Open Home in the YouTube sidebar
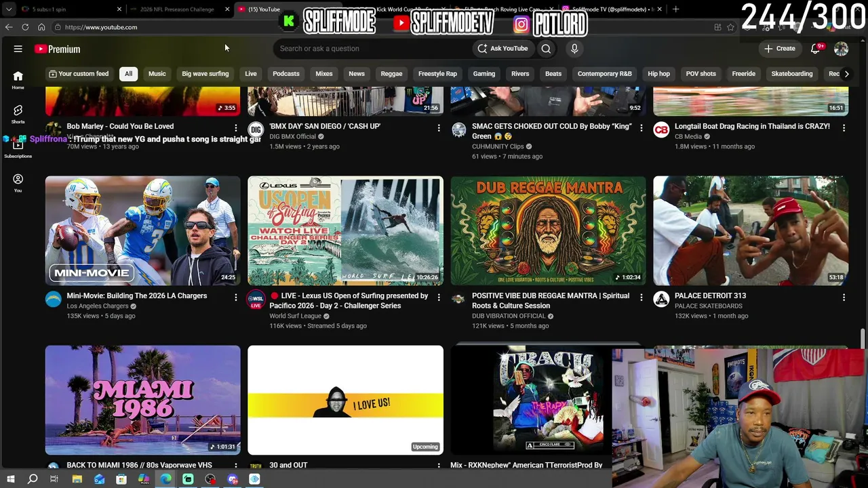Viewport: 868px width, 488px height. coord(18,80)
